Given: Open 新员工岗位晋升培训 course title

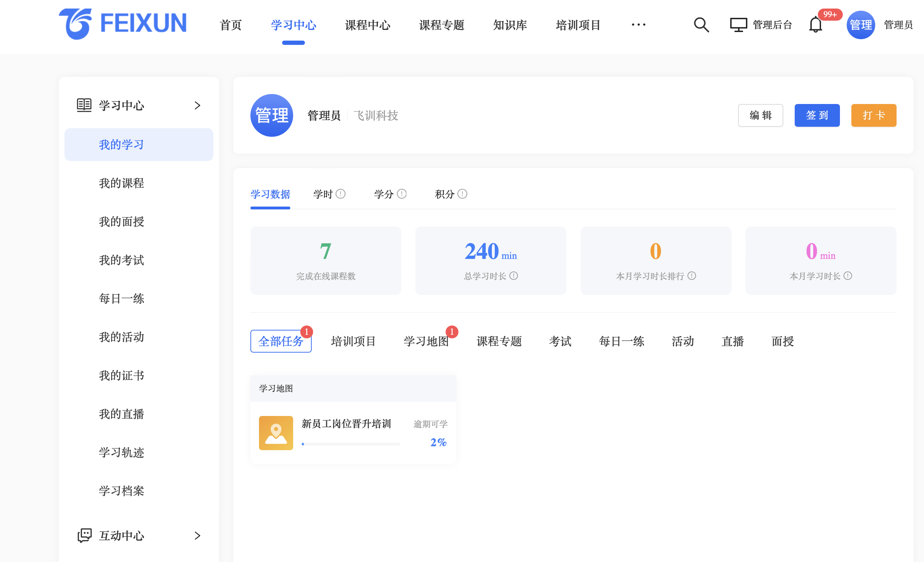Looking at the screenshot, I should [x=346, y=424].
